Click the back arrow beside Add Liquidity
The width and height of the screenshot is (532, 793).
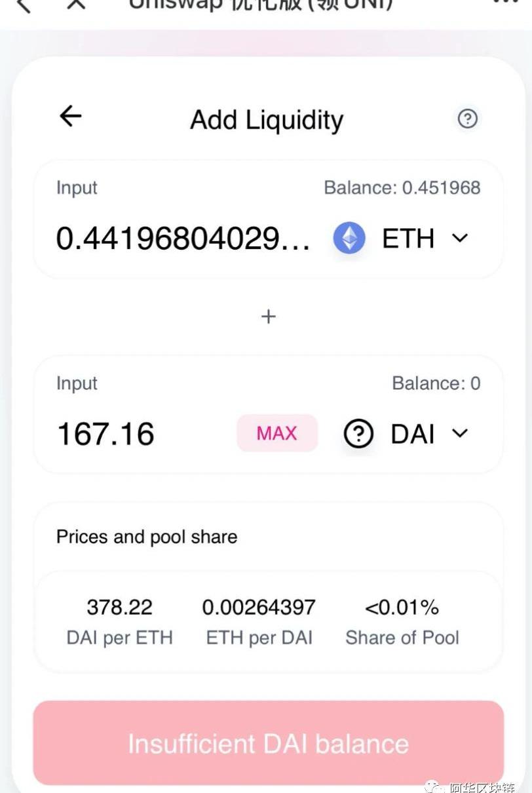click(70, 117)
